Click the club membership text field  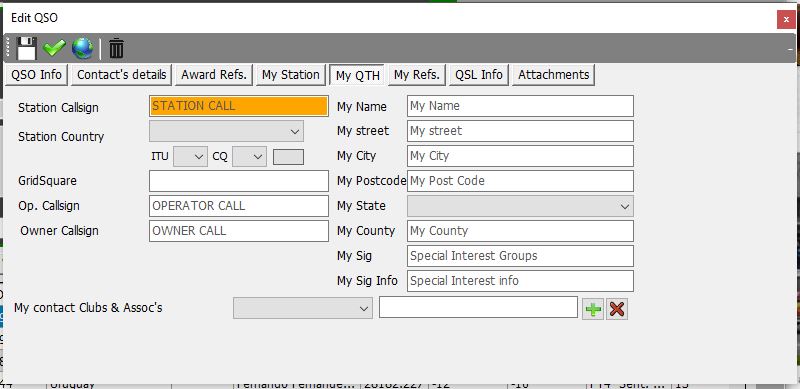point(479,307)
